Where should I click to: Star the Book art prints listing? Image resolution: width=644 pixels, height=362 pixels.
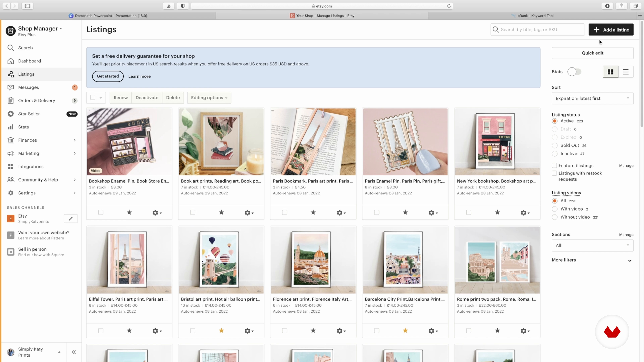click(x=221, y=212)
